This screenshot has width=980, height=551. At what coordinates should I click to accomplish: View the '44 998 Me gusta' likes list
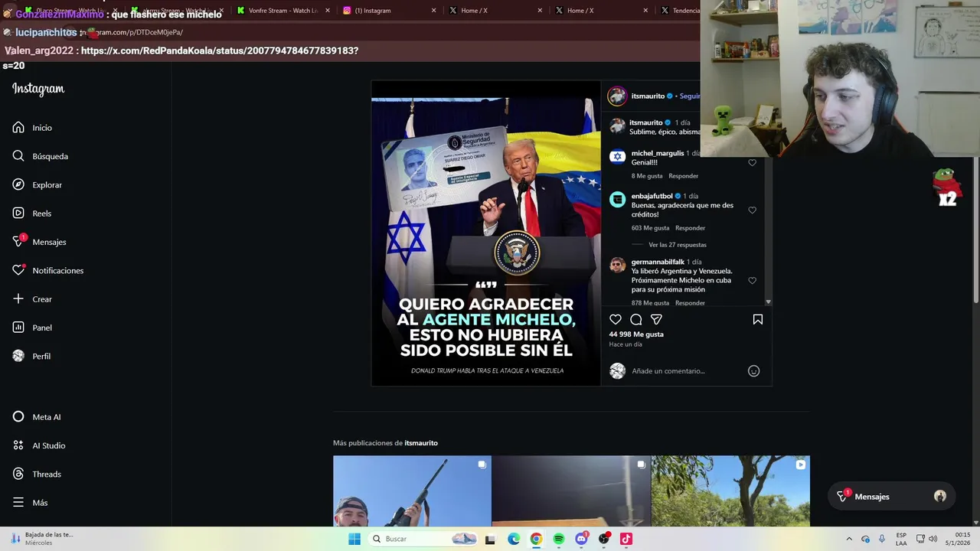pos(636,334)
